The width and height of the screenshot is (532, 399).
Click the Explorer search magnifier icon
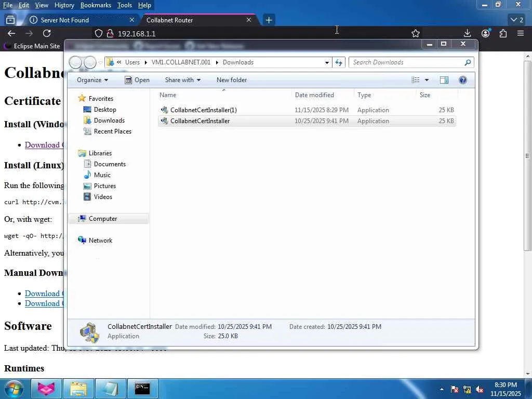(468, 62)
